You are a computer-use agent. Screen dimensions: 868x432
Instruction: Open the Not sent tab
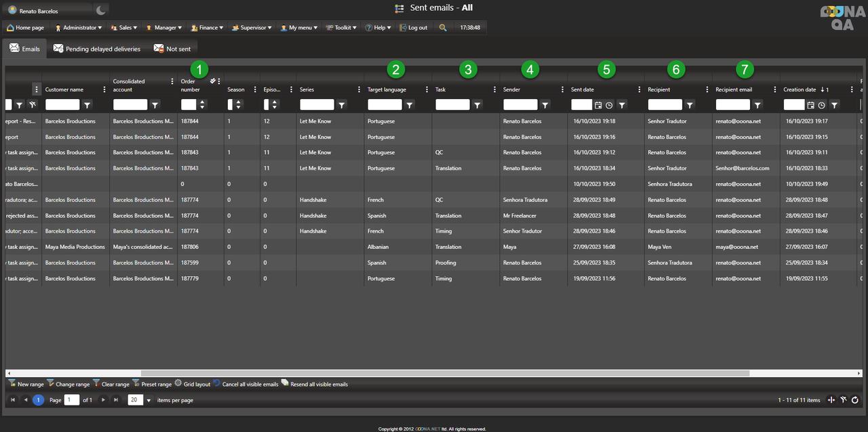click(172, 49)
